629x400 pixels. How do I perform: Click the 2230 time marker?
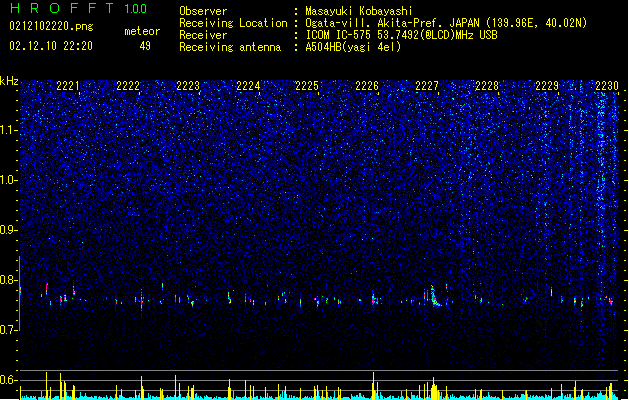[607, 86]
